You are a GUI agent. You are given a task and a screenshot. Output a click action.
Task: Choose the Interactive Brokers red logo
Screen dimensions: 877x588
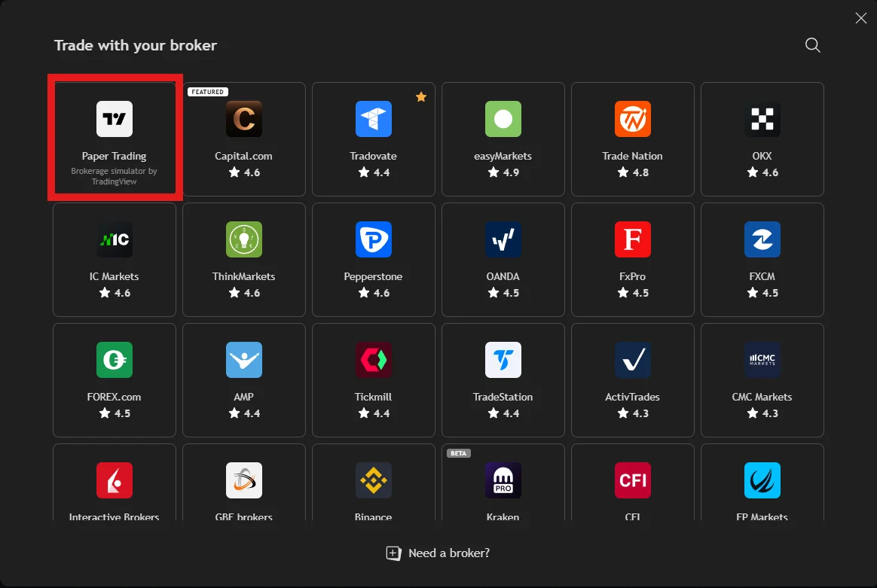[114, 480]
